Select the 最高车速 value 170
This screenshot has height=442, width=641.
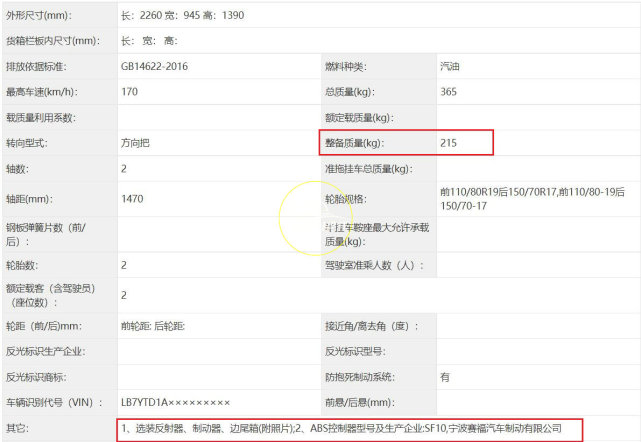(130, 92)
